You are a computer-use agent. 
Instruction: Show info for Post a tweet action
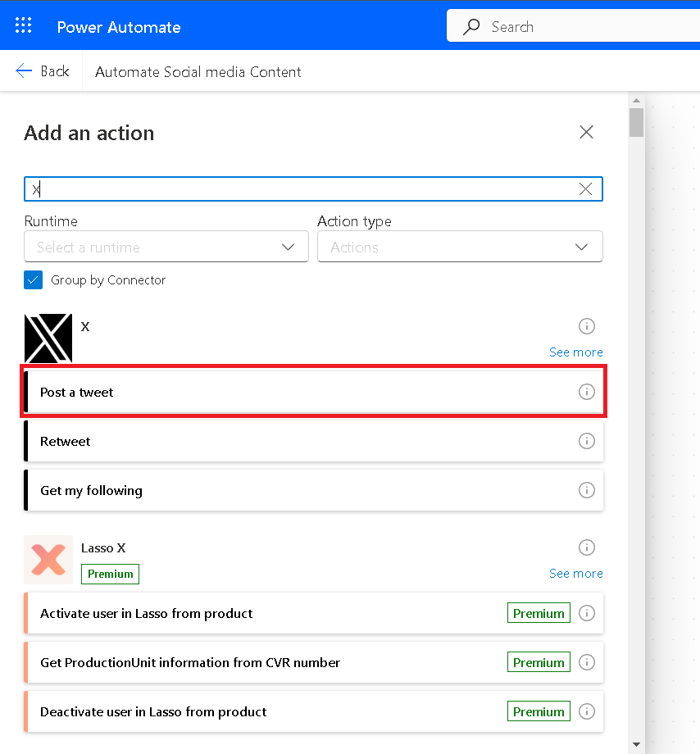point(586,392)
